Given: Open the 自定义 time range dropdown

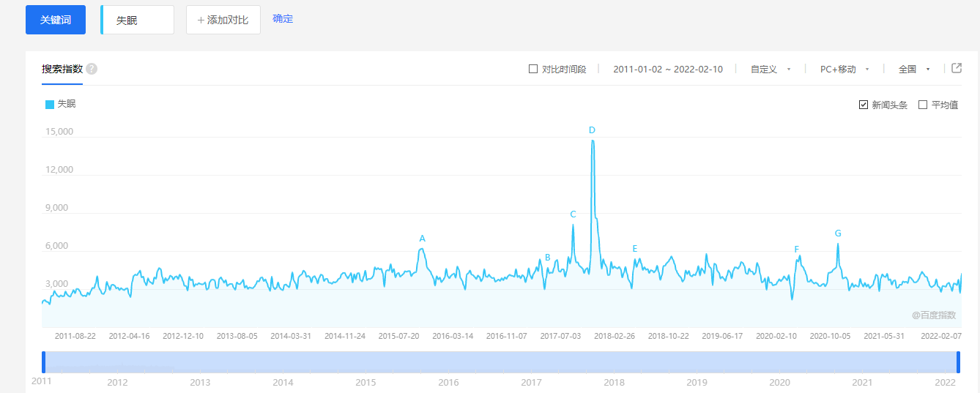Looking at the screenshot, I should [771, 70].
